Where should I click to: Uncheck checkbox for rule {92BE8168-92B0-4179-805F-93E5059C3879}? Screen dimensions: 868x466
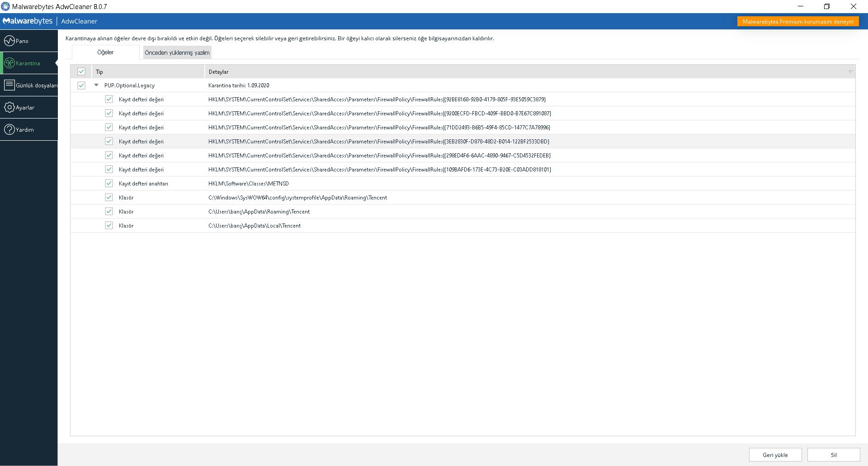109,99
